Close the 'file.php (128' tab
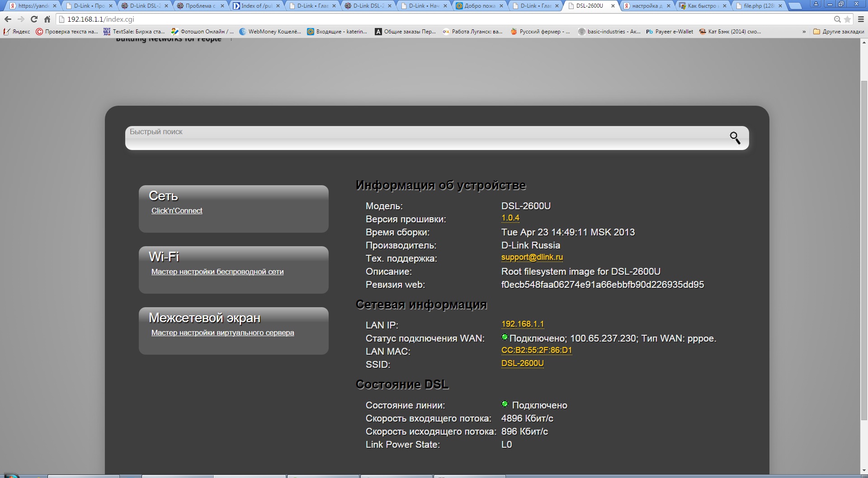The width and height of the screenshot is (868, 478). coord(780,6)
